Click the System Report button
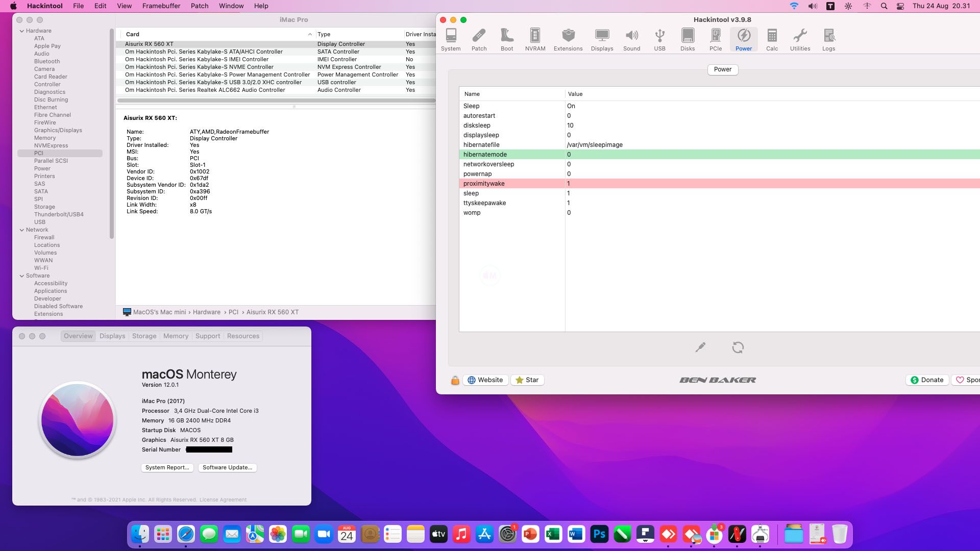 (167, 467)
